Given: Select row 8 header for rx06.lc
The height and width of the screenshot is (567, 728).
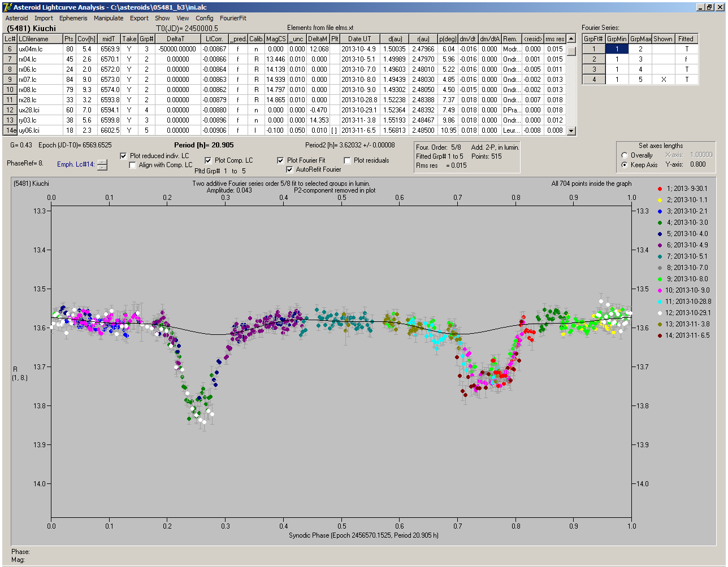Looking at the screenshot, I should point(10,69).
